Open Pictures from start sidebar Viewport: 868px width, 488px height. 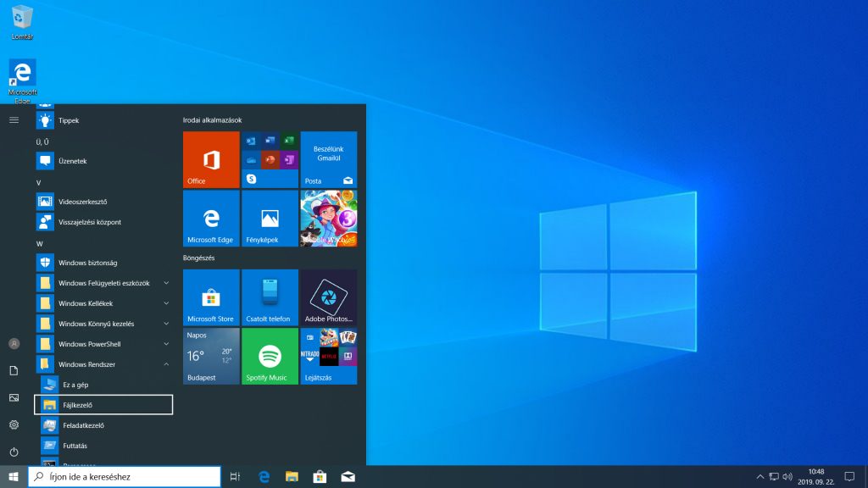[x=14, y=398]
